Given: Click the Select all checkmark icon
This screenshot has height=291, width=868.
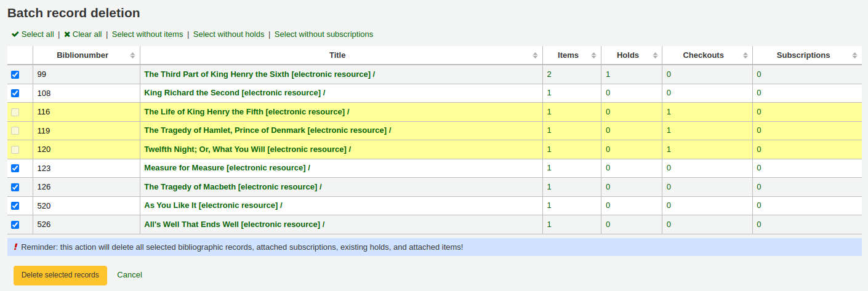Looking at the screenshot, I should click(15, 34).
